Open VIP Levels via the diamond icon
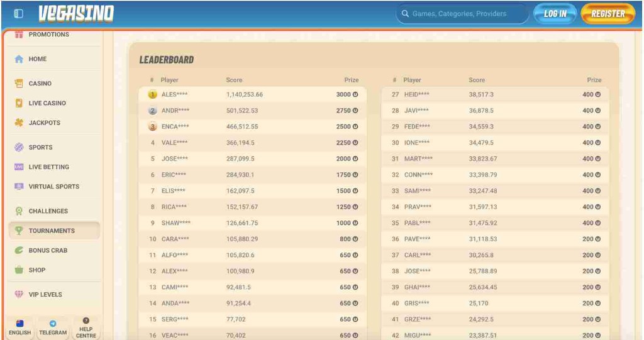 [x=19, y=294]
